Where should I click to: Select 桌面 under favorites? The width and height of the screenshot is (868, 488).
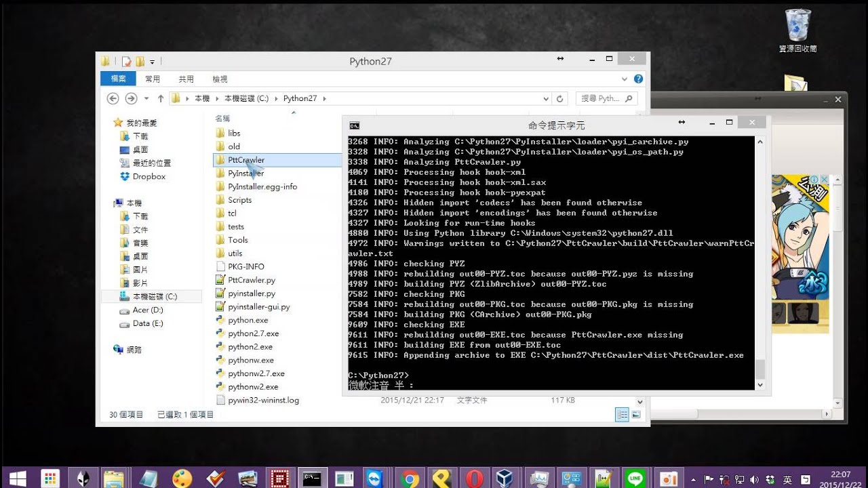coord(140,149)
